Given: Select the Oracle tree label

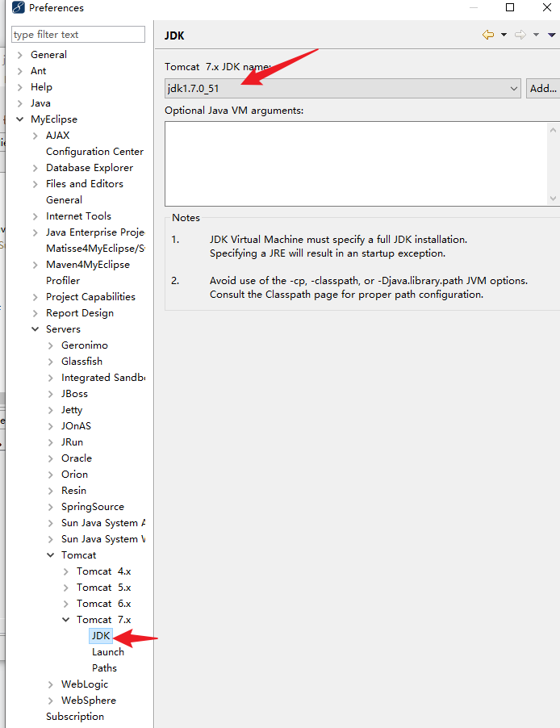Looking at the screenshot, I should [77, 458].
